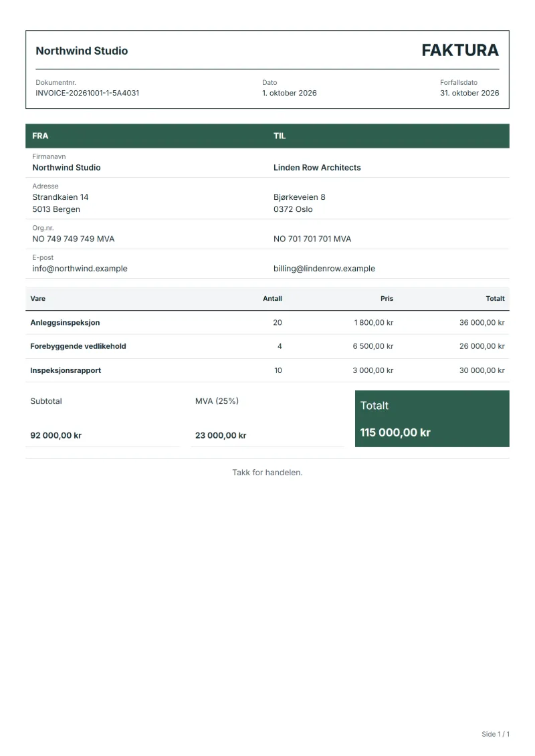535x756 pixels.
Task: Click the Dokumentnr. label
Action: coord(56,82)
